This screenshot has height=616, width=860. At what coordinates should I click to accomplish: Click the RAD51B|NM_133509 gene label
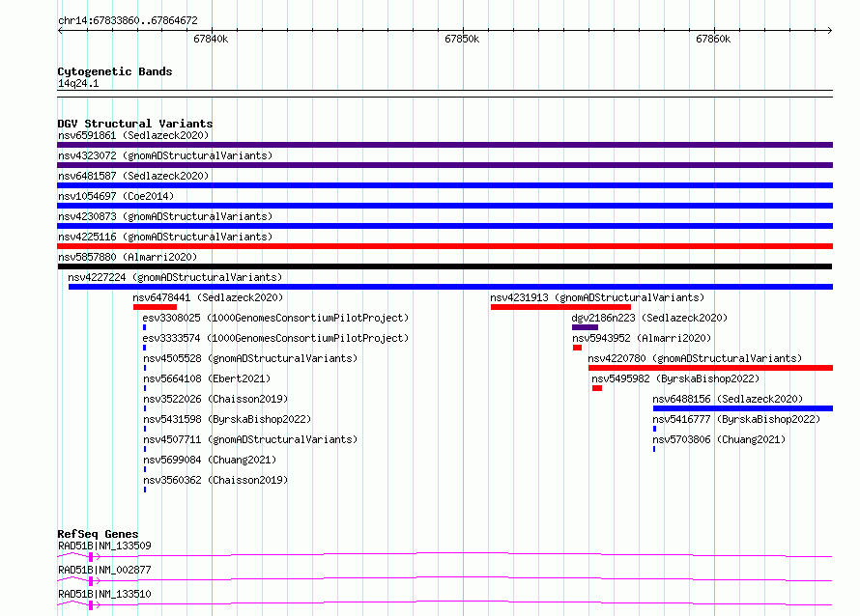[104, 546]
